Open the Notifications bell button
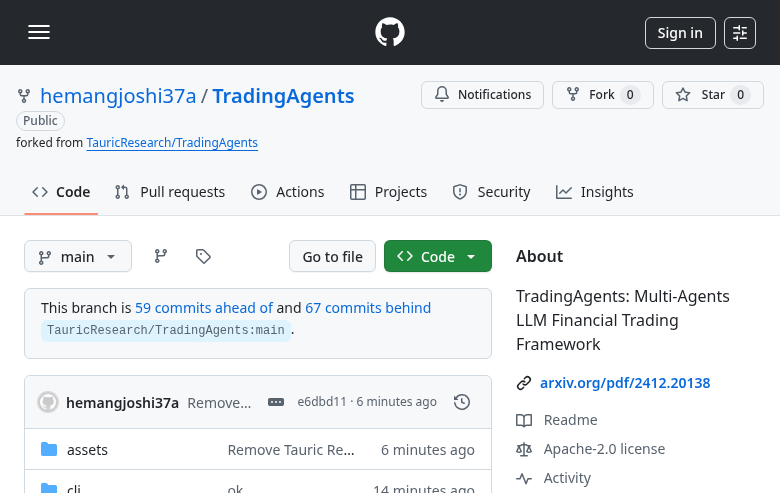Image resolution: width=780 pixels, height=493 pixels. click(x=482, y=95)
